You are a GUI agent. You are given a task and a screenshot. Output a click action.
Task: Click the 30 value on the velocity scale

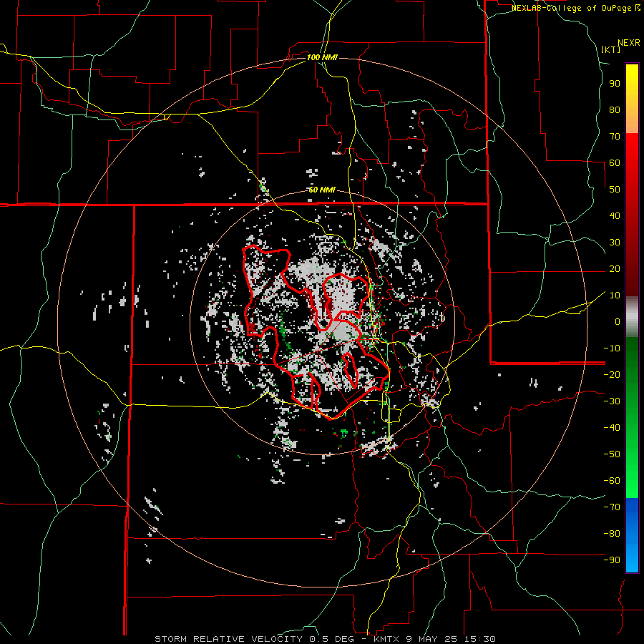(615, 243)
